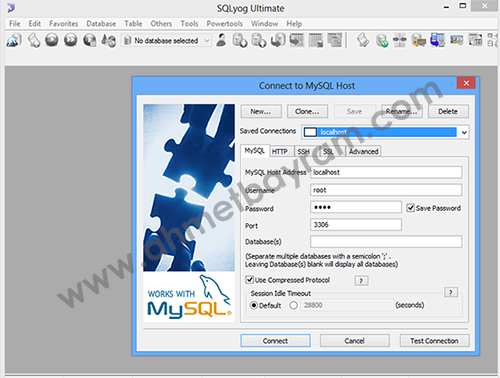Open the Migration Toolkit truck icon
The height and width of the screenshot is (378, 500).
419,41
